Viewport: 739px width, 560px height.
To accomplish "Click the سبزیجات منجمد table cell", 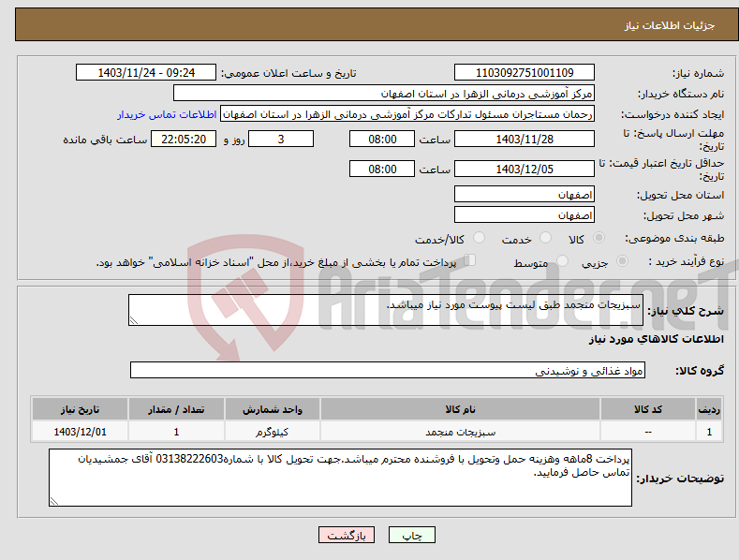I will coord(460,432).
